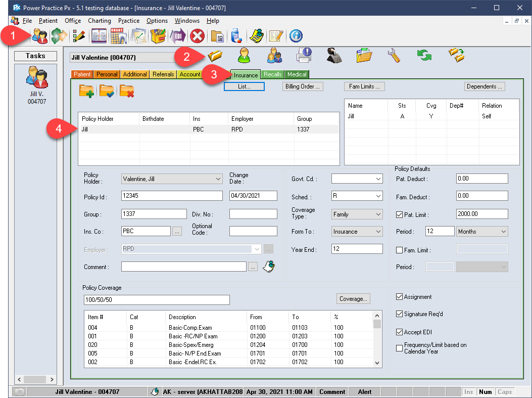Click the folder transfer arrows icon

tap(456, 55)
